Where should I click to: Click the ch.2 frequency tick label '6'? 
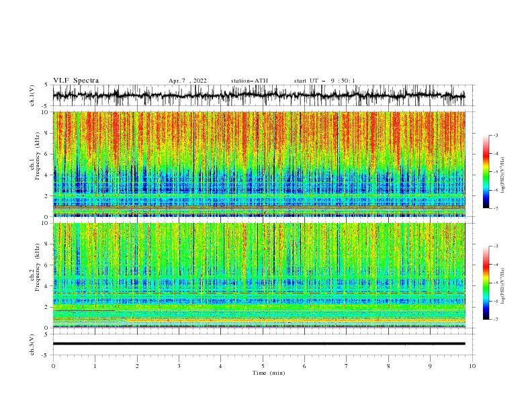pos(47,265)
